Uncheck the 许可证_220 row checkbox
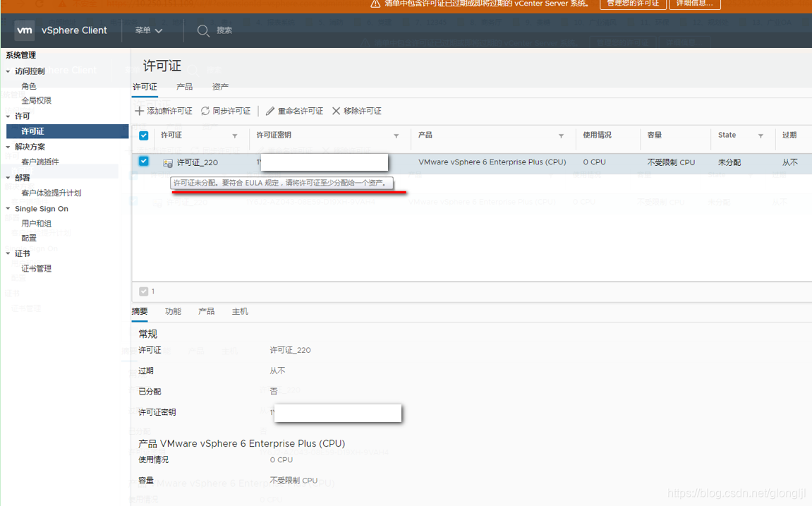Screen dimensions: 812x506 pos(144,162)
